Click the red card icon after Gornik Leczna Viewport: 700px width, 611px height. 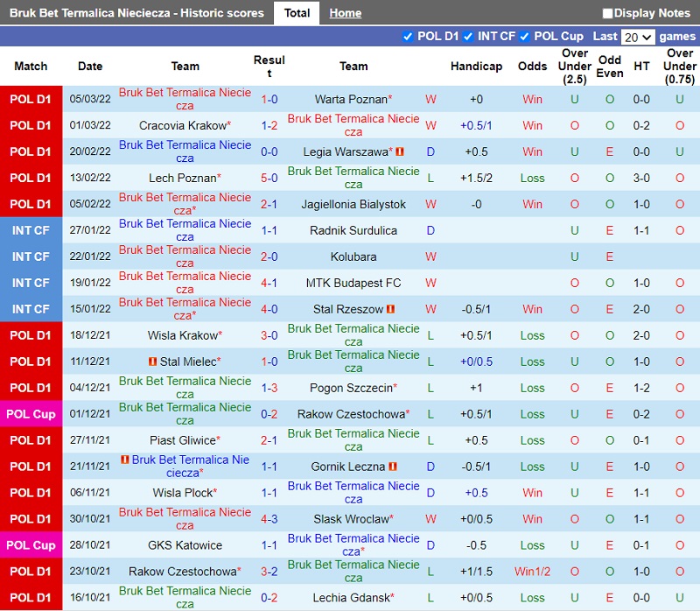pyautogui.click(x=392, y=467)
